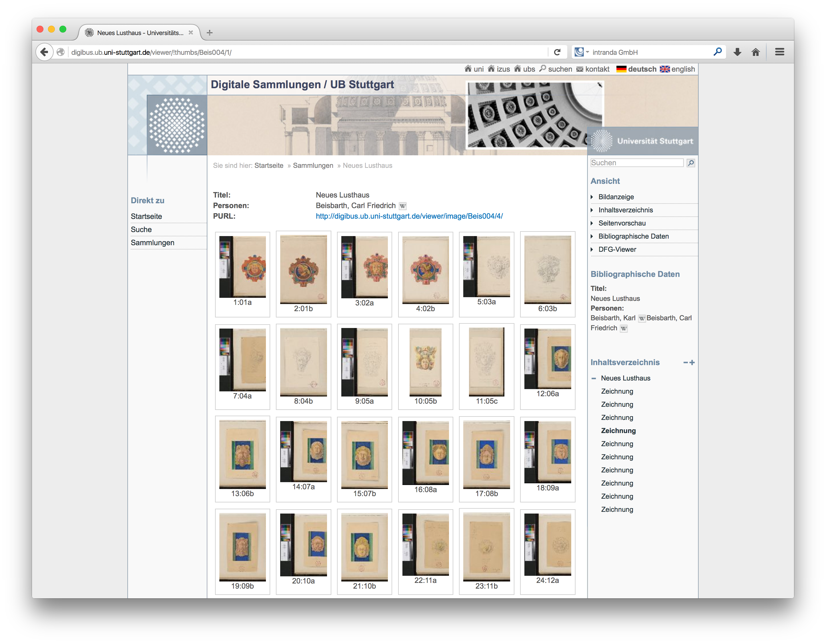Reload the page with the refresh icon
This screenshot has width=826, height=644.
coord(557,52)
